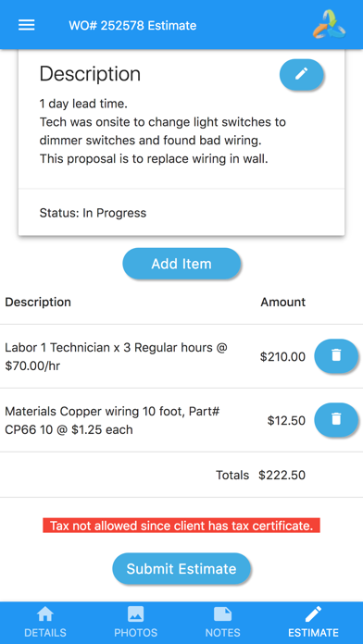Tap the Photos image icon
The width and height of the screenshot is (363, 644).
pyautogui.click(x=136, y=614)
